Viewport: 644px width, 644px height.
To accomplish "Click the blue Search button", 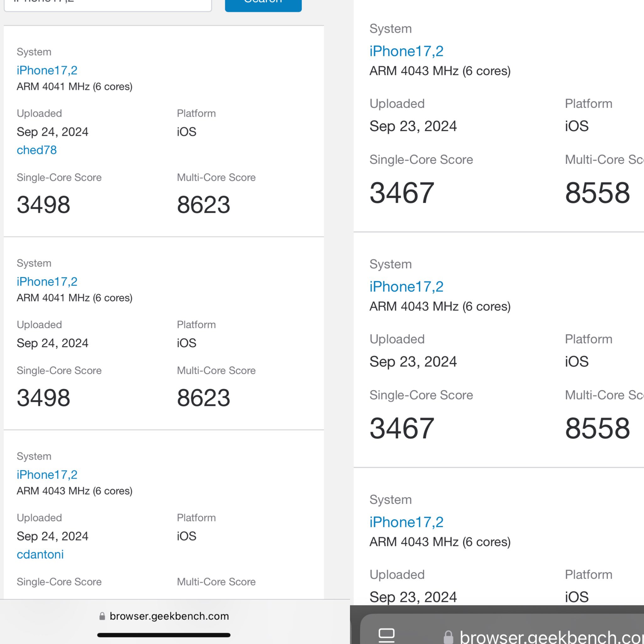I will click(x=263, y=3).
